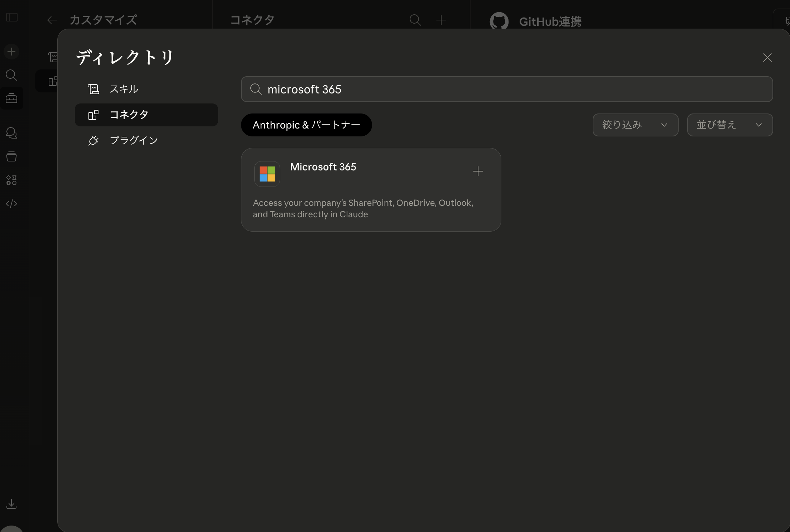
Task: Add the Microsoft 365 connector with plus icon
Action: click(x=478, y=171)
